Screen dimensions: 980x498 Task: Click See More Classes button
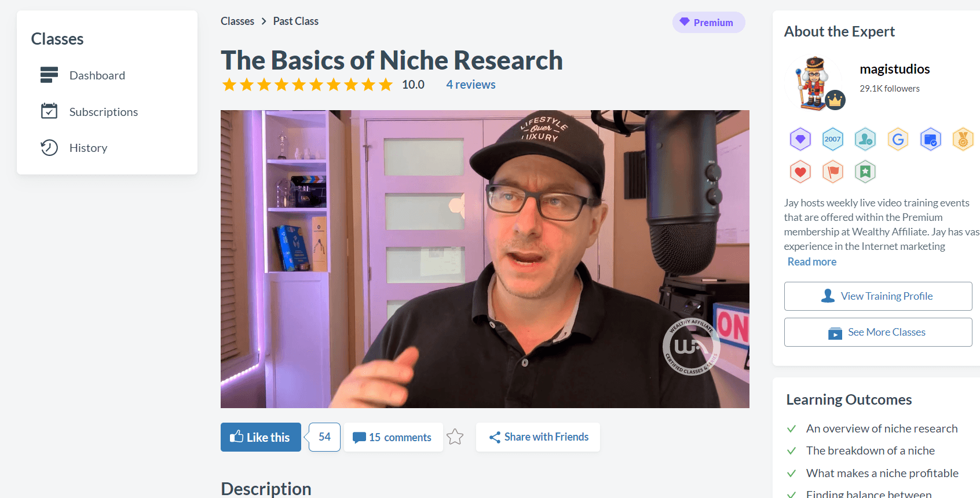(878, 332)
